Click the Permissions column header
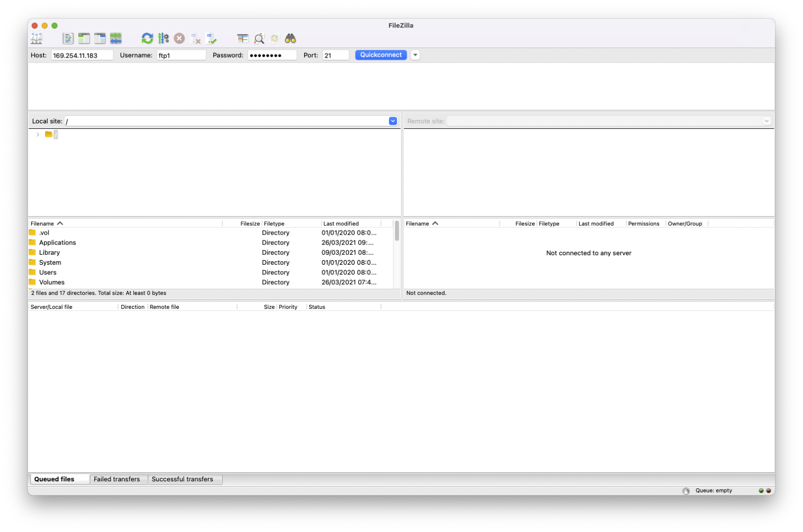 click(646, 224)
